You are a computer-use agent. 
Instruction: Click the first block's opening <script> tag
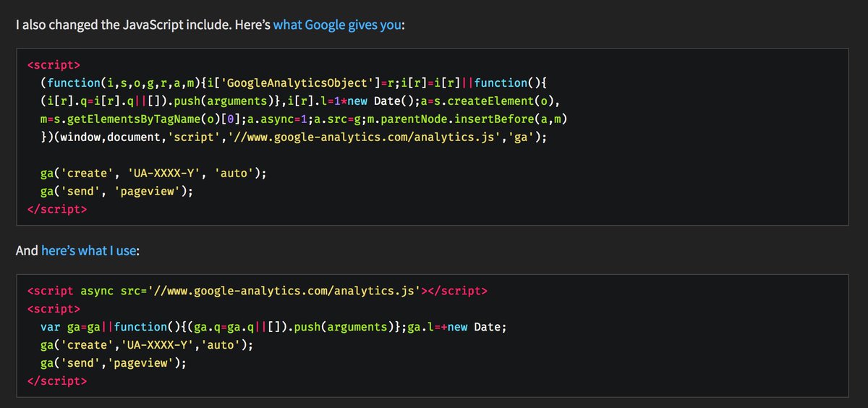pos(54,64)
